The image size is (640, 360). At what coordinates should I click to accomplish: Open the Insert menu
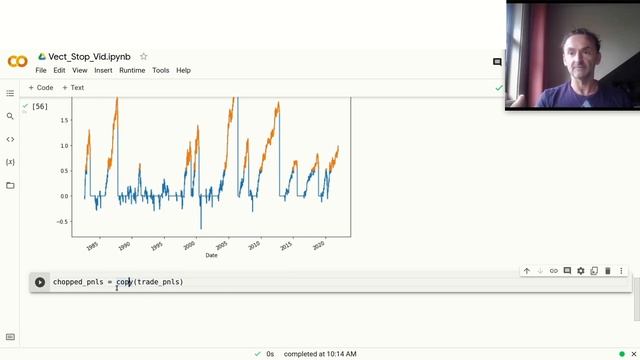[x=103, y=70]
